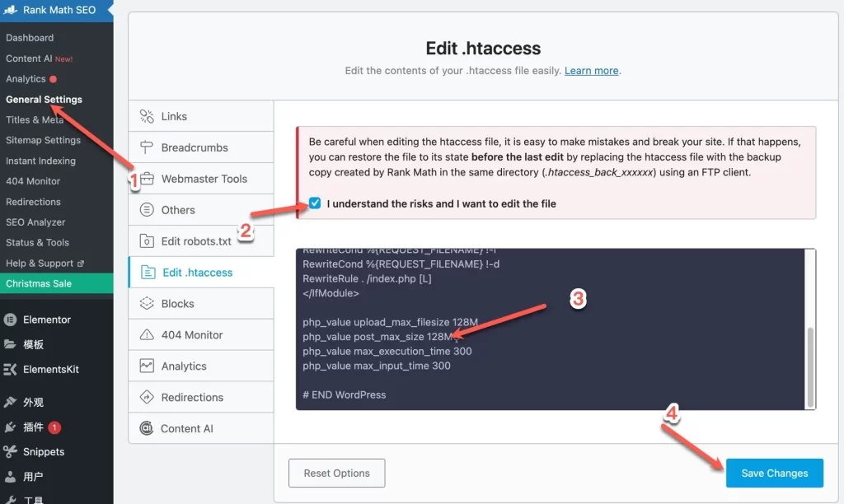Click the Edit robots.txt file icon
The image size is (844, 504).
pyautogui.click(x=147, y=241)
